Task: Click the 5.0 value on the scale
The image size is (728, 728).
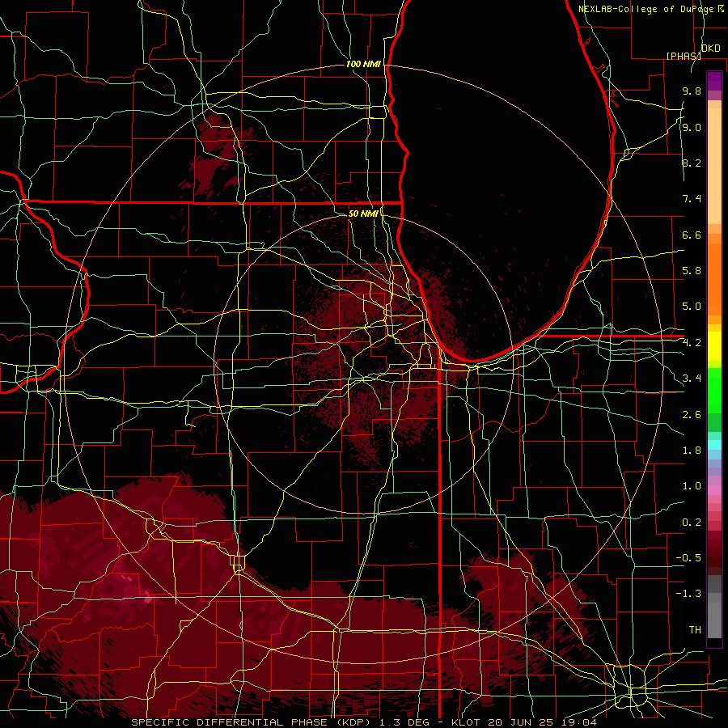Action: point(692,307)
